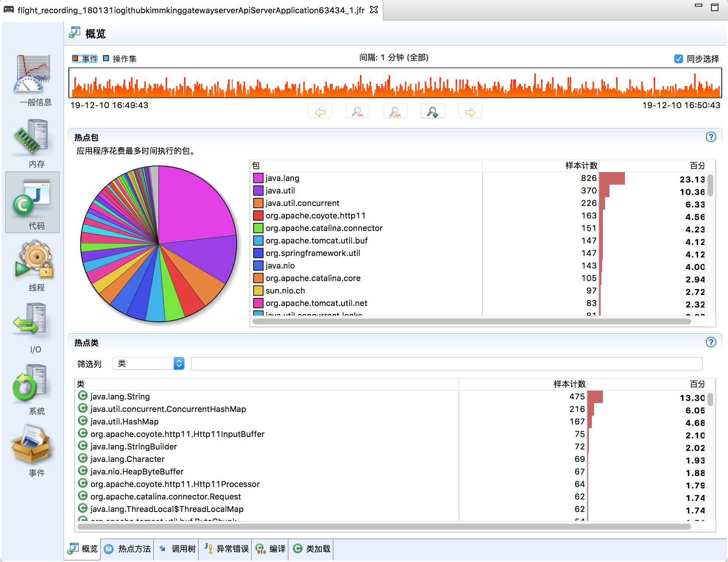Select the java.lang.String row in 热点类
Image resolution: width=728 pixels, height=562 pixels.
(x=120, y=397)
